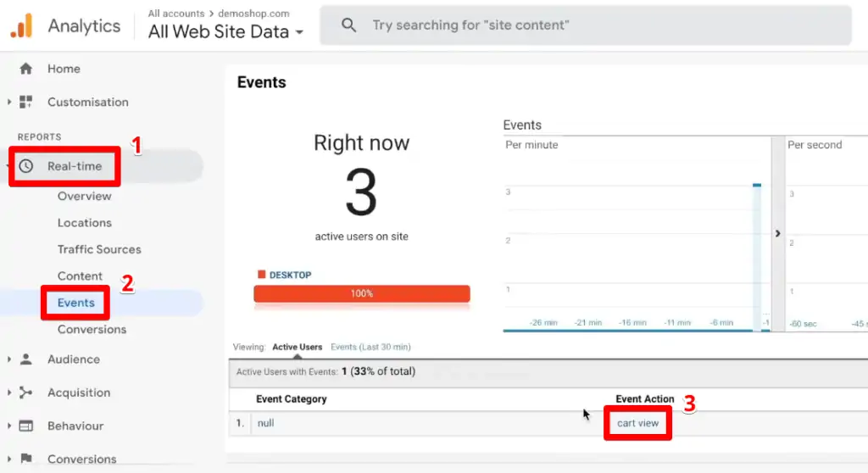
Task: Click 'Active Users with Events' summary text
Action: (325, 371)
